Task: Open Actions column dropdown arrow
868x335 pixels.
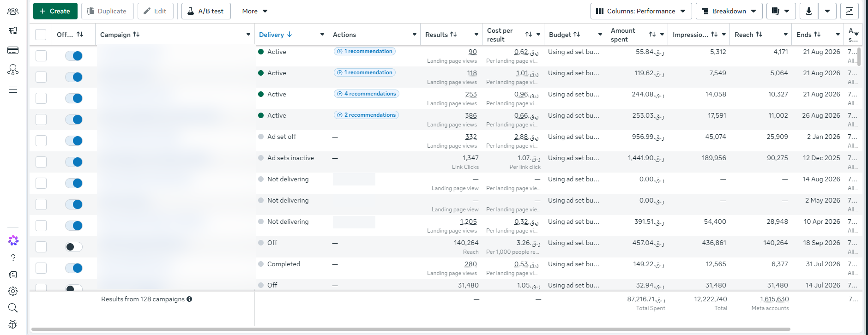Action: pyautogui.click(x=415, y=35)
